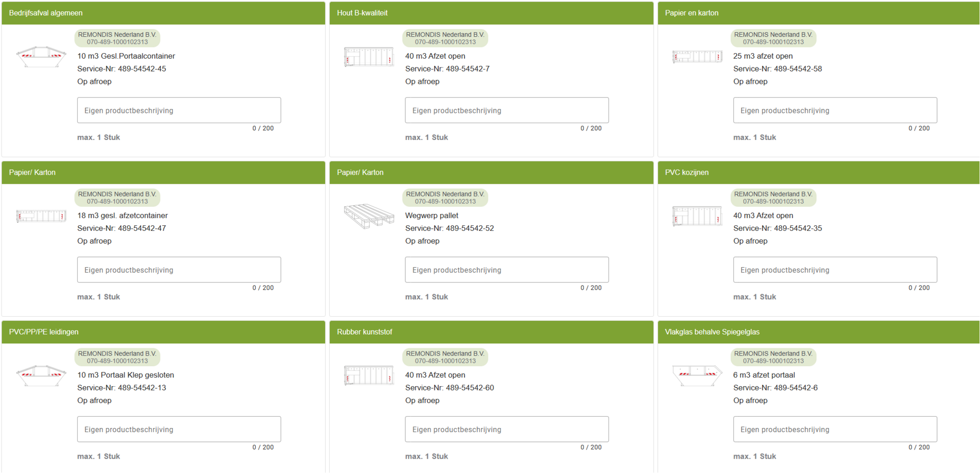Click the PVC/PP/PE leidingen green header
This screenshot has height=473, width=980.
(x=163, y=332)
